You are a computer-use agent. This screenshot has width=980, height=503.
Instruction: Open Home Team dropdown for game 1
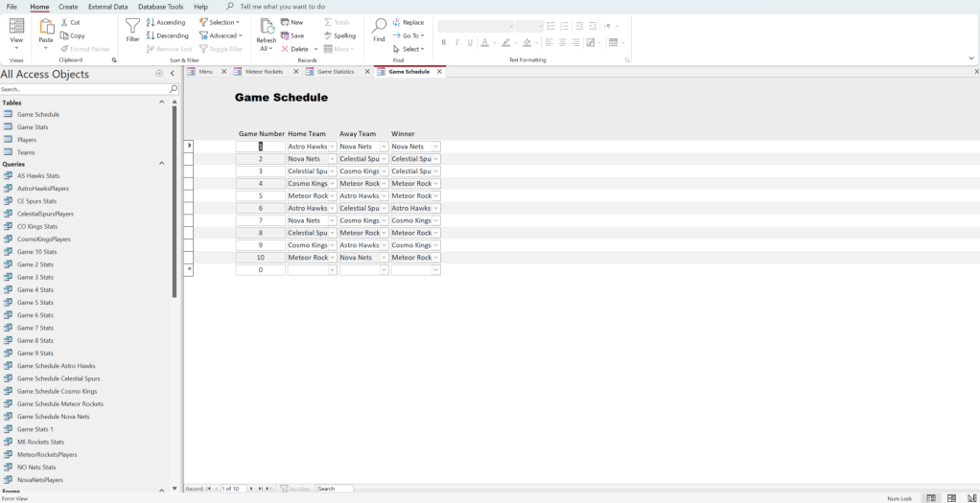pos(332,147)
